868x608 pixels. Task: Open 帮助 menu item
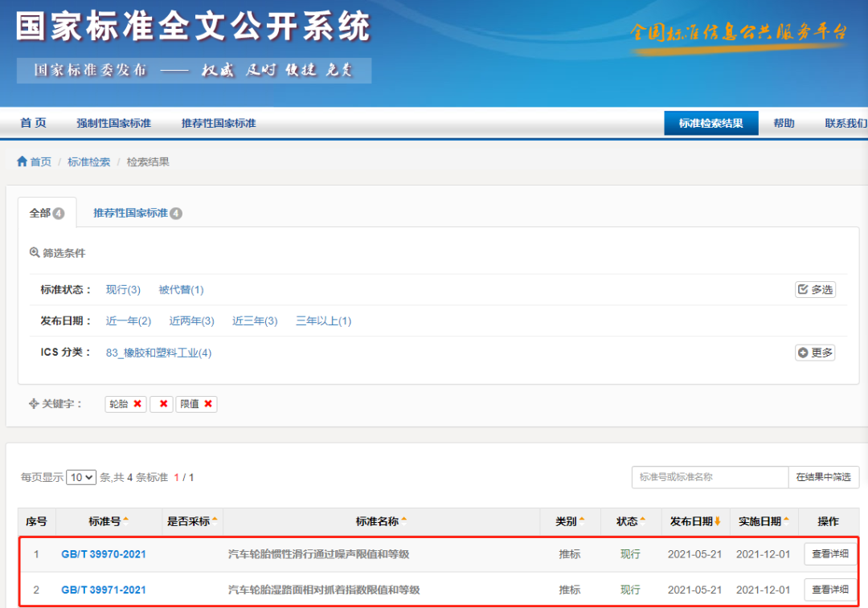point(784,123)
